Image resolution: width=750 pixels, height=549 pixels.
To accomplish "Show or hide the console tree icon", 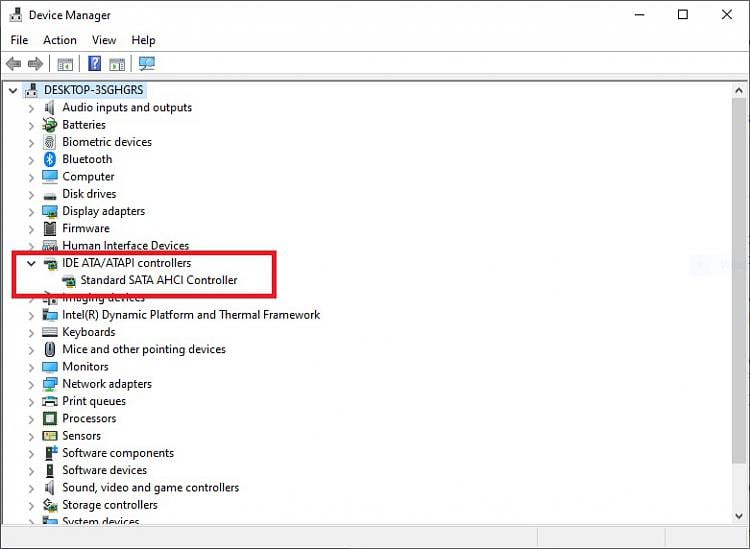I will tap(65, 64).
